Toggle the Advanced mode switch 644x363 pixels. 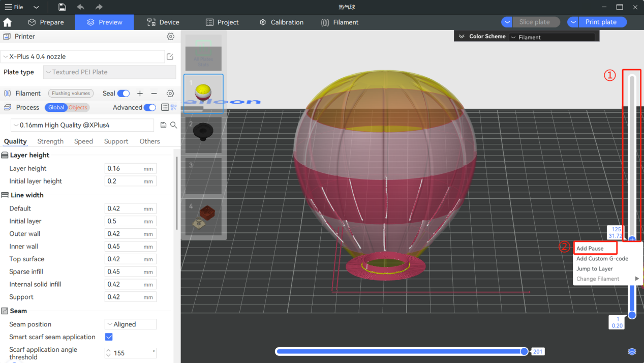pos(150,107)
